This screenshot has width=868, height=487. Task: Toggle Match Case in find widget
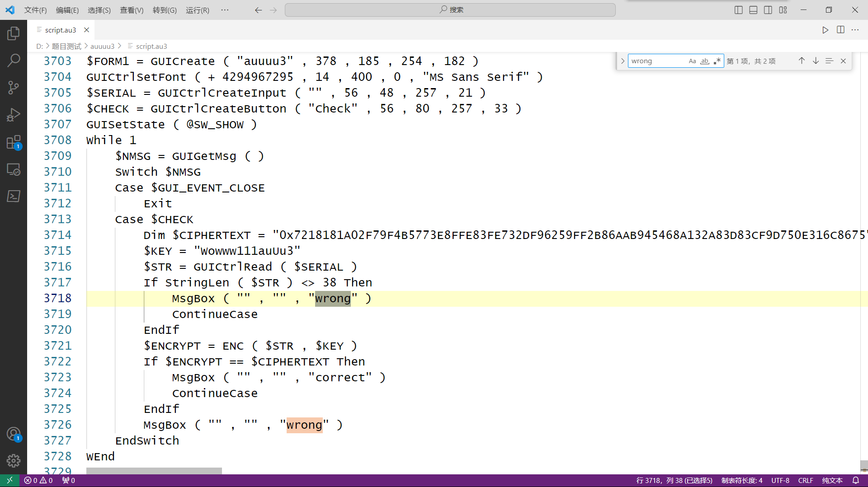[692, 61]
